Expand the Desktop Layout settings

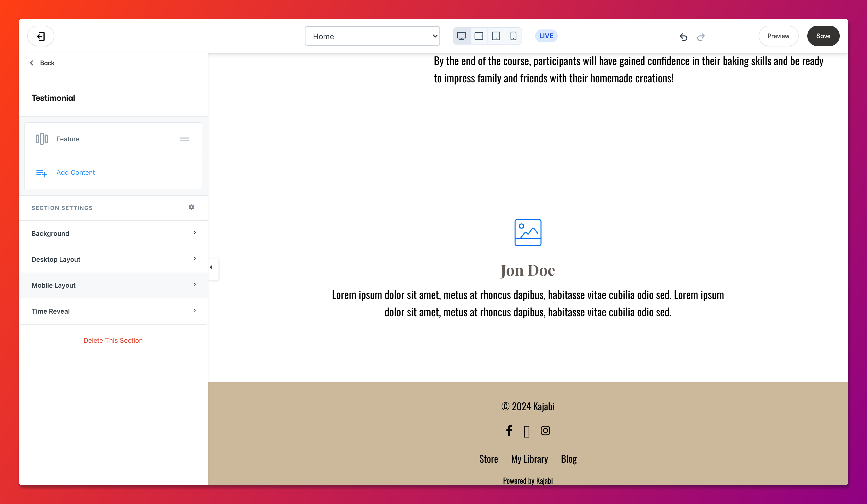coord(113,259)
